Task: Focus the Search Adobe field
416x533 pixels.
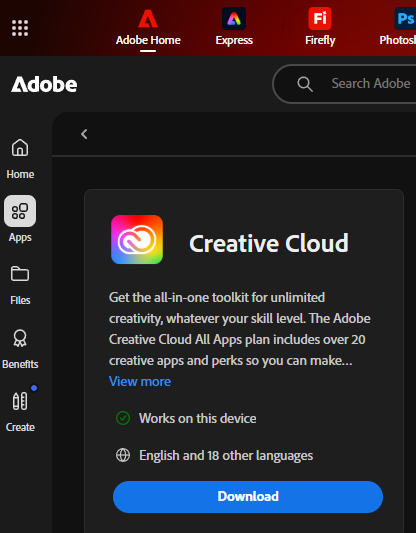Action: 344,84
